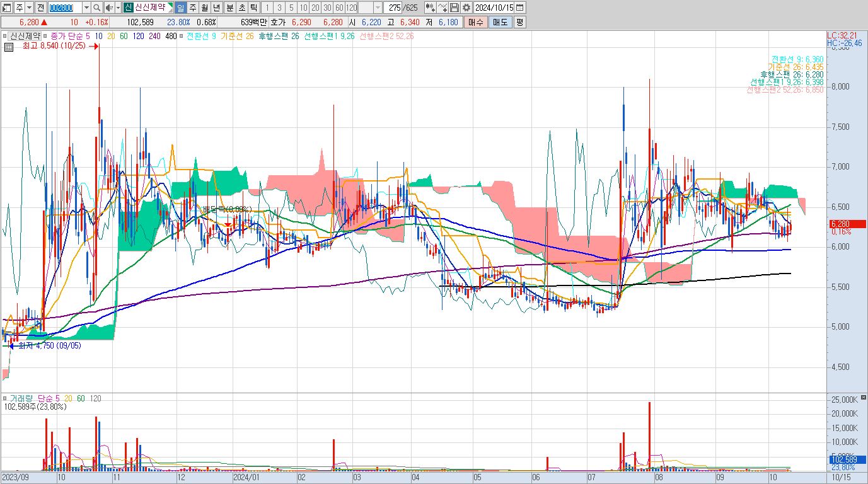Click the 신신제약 legend color marker
Image resolution: width=868 pixels, height=484 pixels.
4,36
